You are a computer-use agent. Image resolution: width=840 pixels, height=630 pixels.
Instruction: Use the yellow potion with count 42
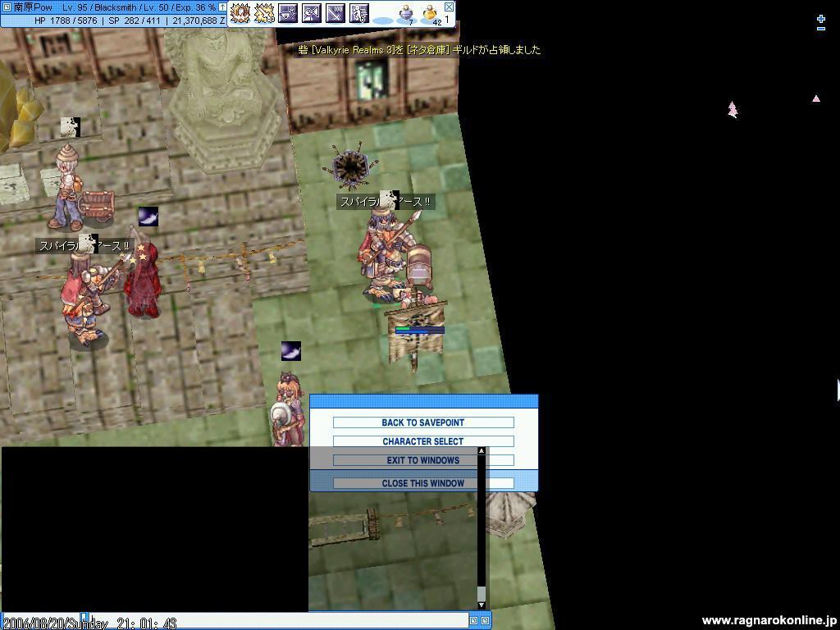tap(430, 15)
